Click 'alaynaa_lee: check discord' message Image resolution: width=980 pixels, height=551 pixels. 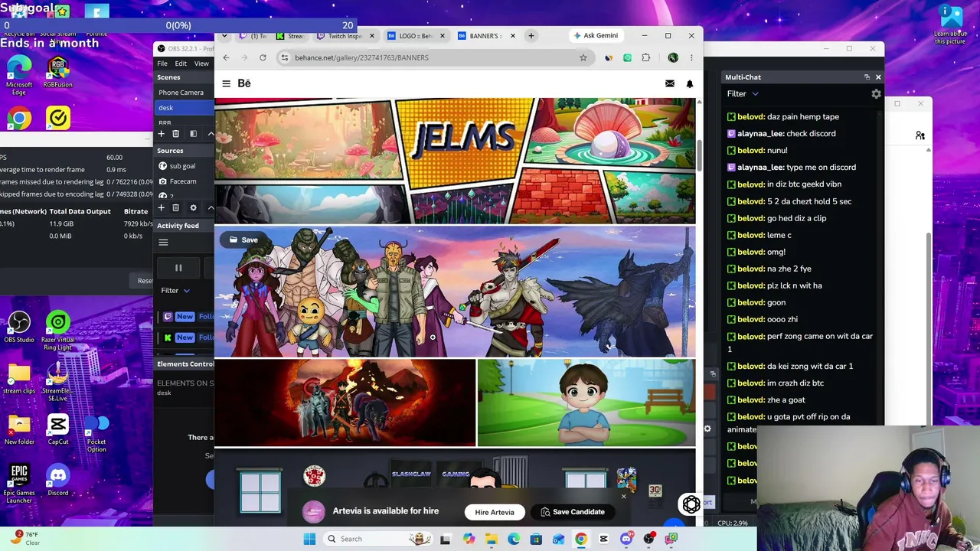782,134
